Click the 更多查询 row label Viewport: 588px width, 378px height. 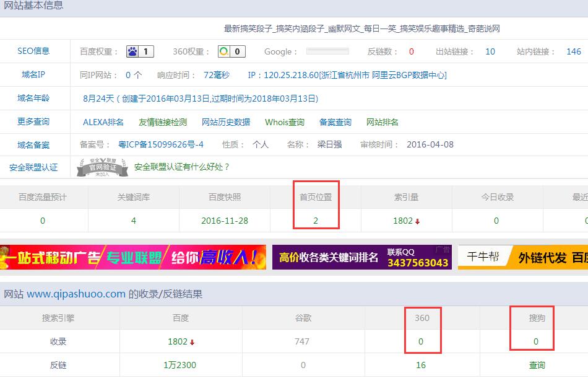tap(33, 121)
